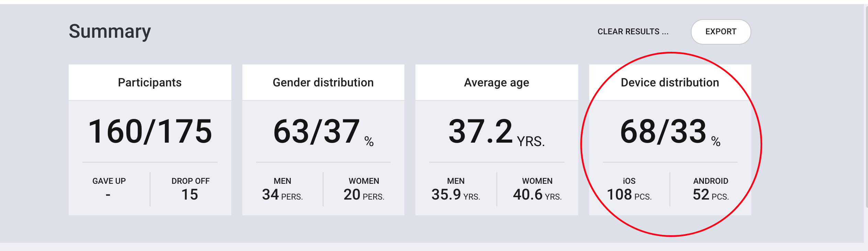The width and height of the screenshot is (868, 251).
Task: Open the CLEAR RESULTS ... option
Action: point(633,32)
